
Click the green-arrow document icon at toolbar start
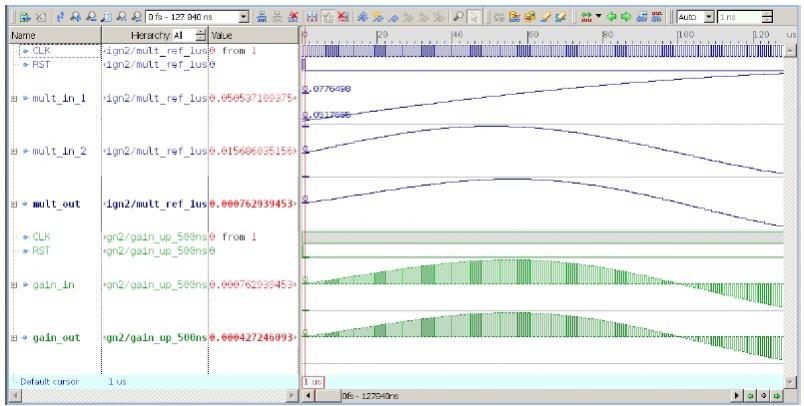click(25, 17)
